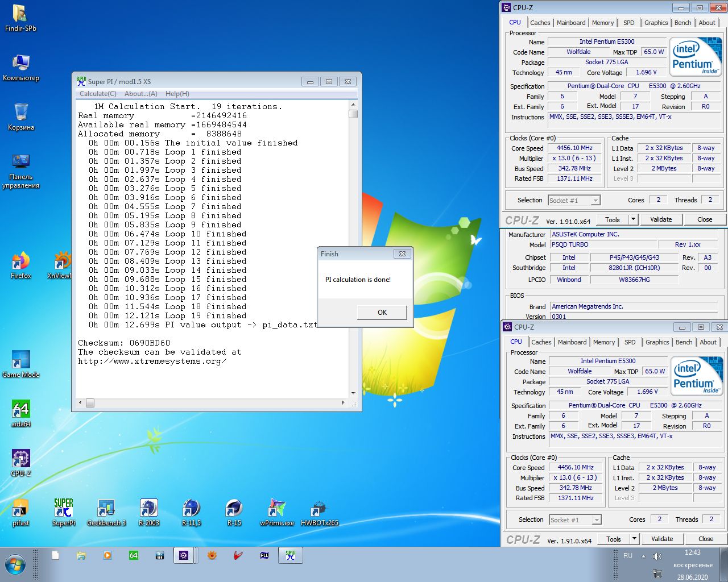Select the R-15 desktop shortcut

[x=234, y=512]
